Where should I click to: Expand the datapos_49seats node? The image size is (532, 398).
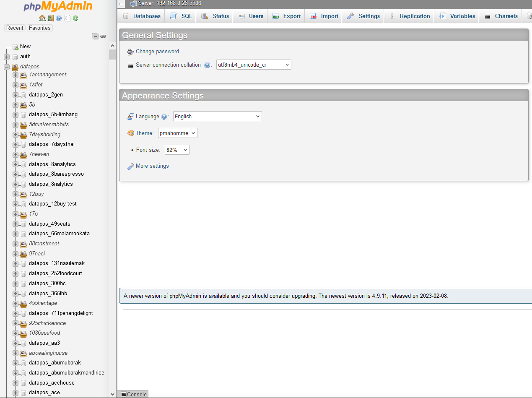pyautogui.click(x=16, y=224)
